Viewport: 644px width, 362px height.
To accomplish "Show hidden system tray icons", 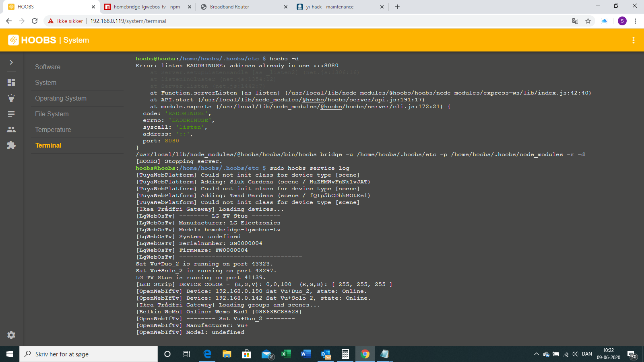I will 536,354.
